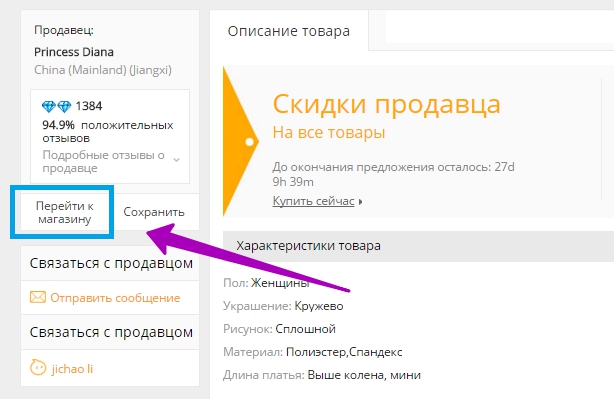Click the На все товары discount subtitle
The height and width of the screenshot is (413, 614).
point(329,132)
